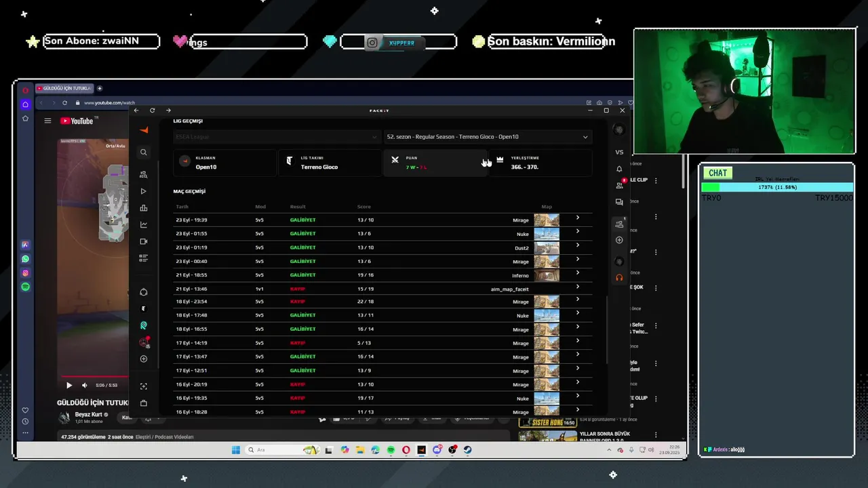Open rankings bar-chart icon in FACEIT sidebar
The height and width of the screenshot is (488, 868).
pyautogui.click(x=143, y=208)
